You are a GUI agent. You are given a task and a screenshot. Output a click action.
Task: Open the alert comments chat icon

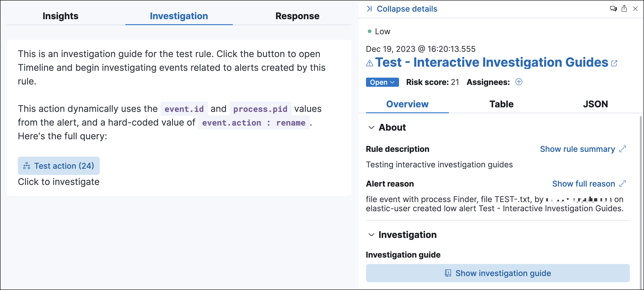[x=613, y=9]
